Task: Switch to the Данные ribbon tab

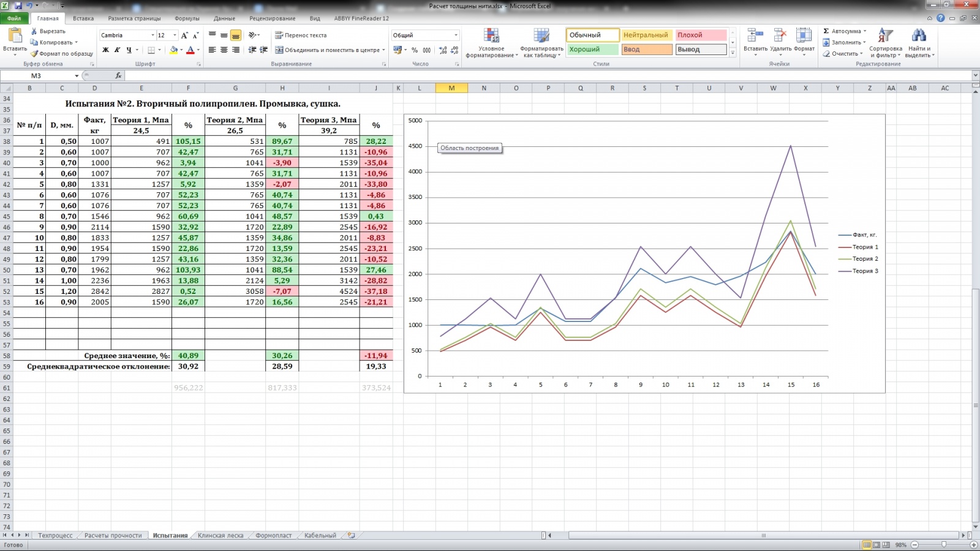Action: (225, 18)
